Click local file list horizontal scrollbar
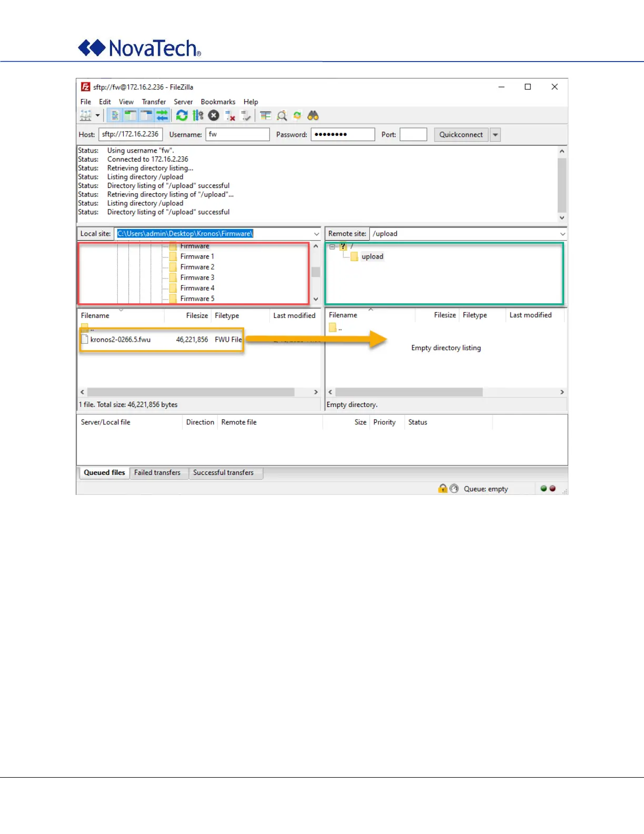Screen dimensions: 644x834 [190, 392]
